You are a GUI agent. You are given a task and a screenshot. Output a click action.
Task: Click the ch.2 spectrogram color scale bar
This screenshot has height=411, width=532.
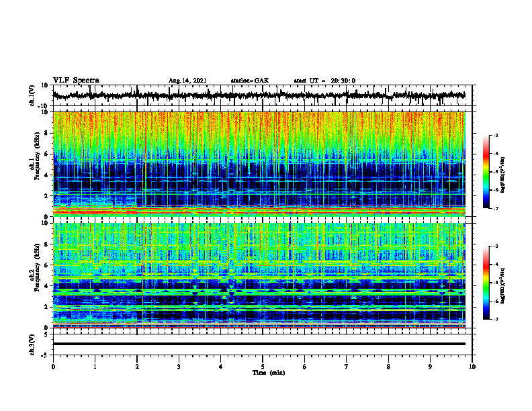tap(486, 283)
